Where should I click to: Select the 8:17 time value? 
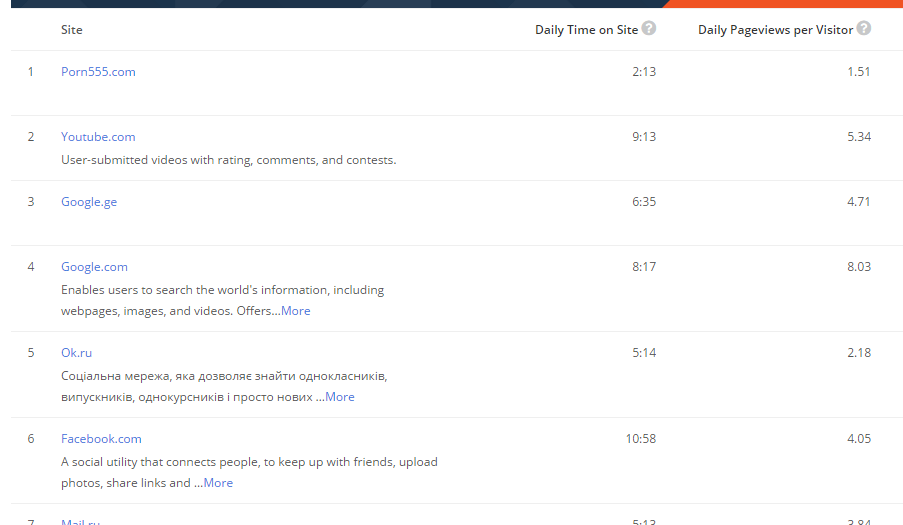[x=644, y=267]
